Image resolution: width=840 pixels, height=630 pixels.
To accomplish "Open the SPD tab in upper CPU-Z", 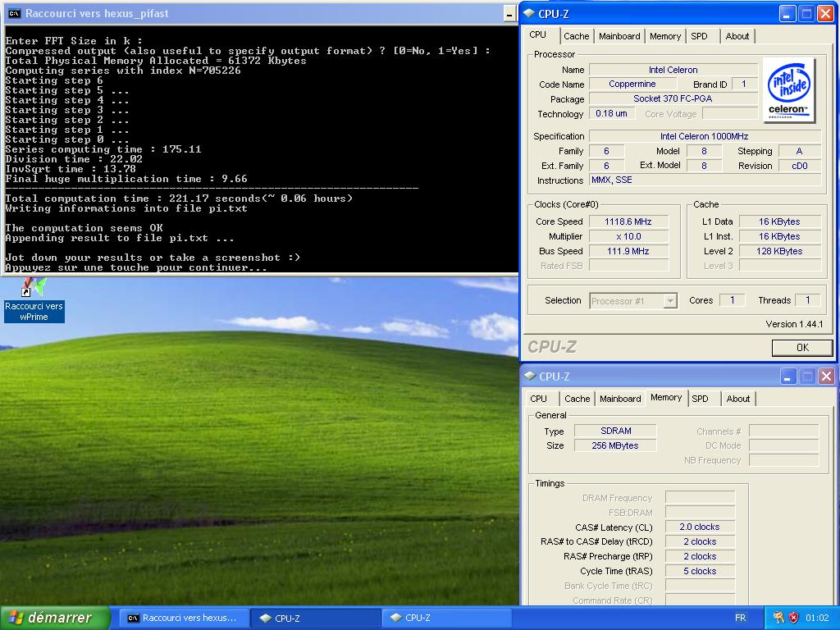I will point(699,36).
